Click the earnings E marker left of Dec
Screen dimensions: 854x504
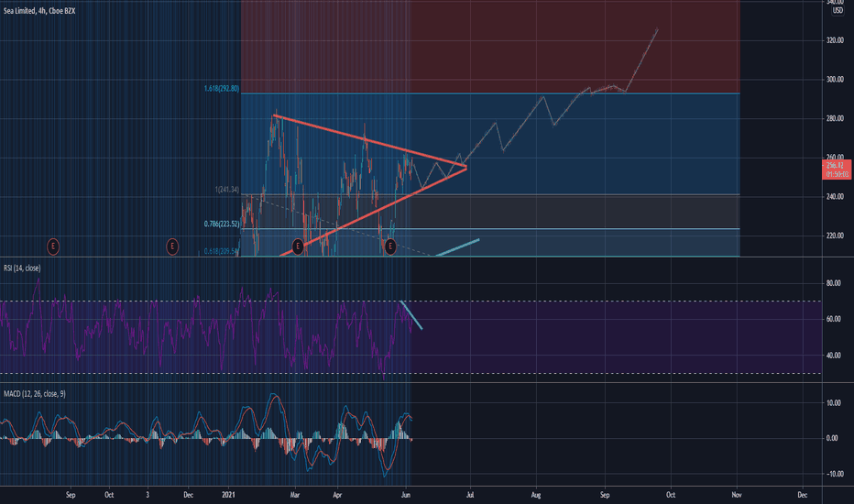click(x=172, y=247)
